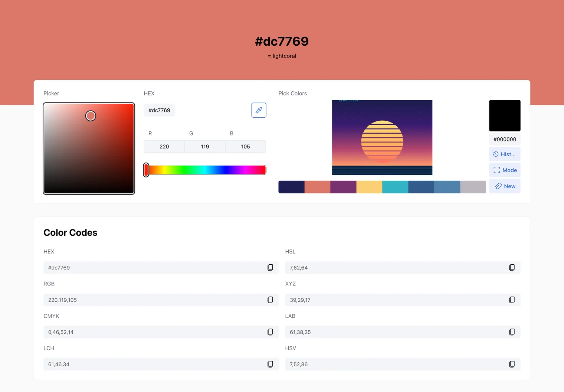Activate the eyedropper tool button
564x392 pixels.
coord(259,110)
